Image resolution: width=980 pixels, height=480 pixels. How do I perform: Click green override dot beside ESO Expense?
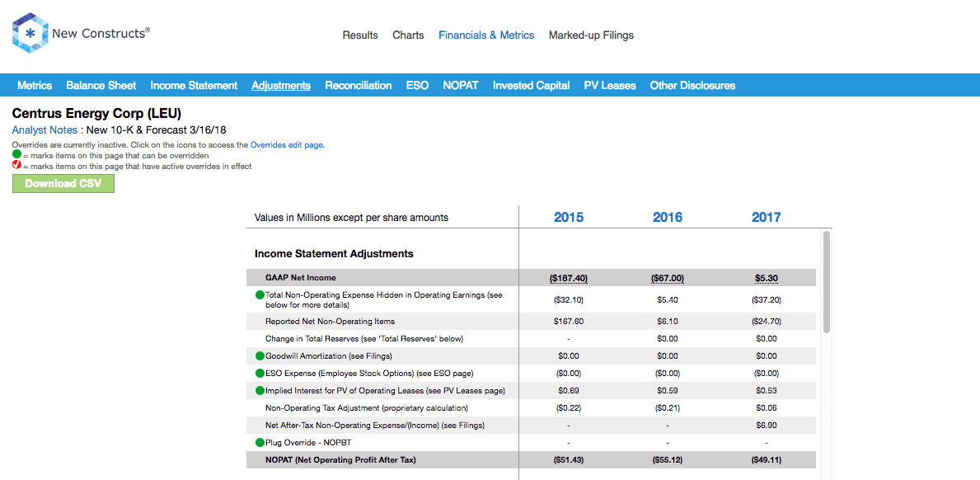260,374
